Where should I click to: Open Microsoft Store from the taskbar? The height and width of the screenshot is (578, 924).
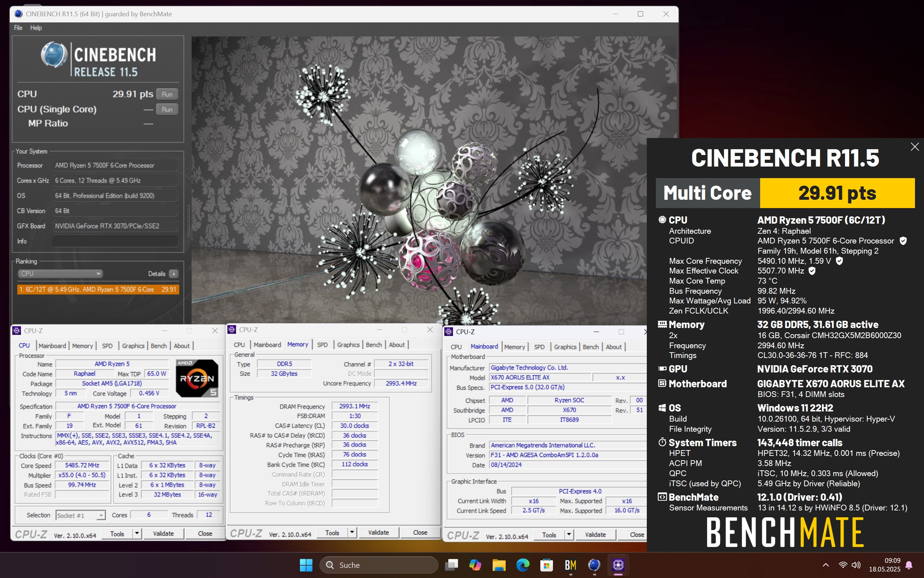[x=546, y=565]
